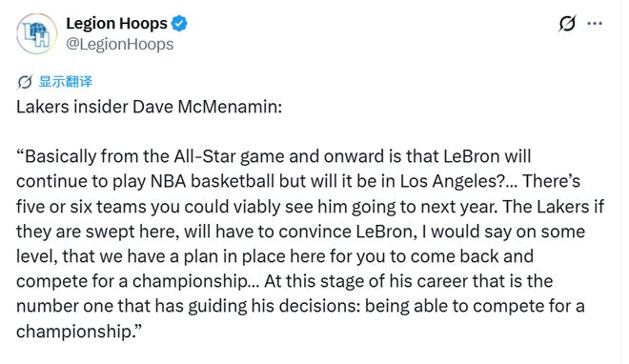Click the blue verified badge

click(x=179, y=23)
